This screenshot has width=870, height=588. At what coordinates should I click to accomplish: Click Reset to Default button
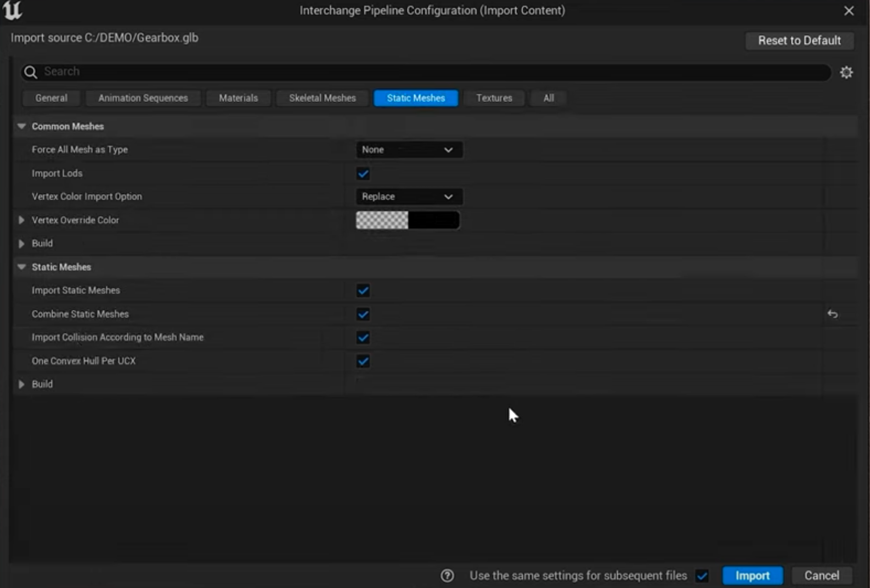click(x=799, y=41)
